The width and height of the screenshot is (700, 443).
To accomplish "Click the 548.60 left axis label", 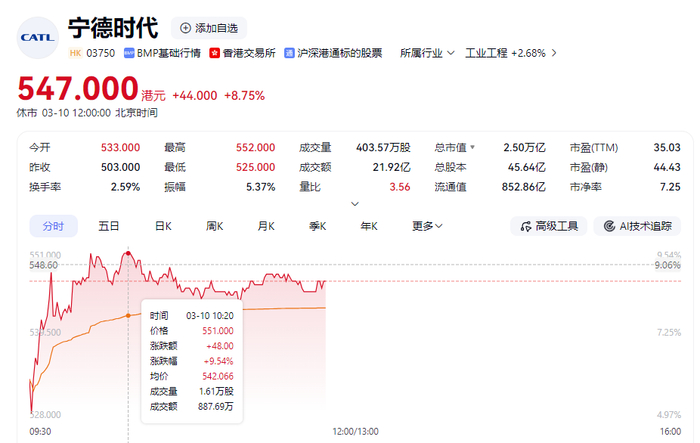I will point(44,265).
